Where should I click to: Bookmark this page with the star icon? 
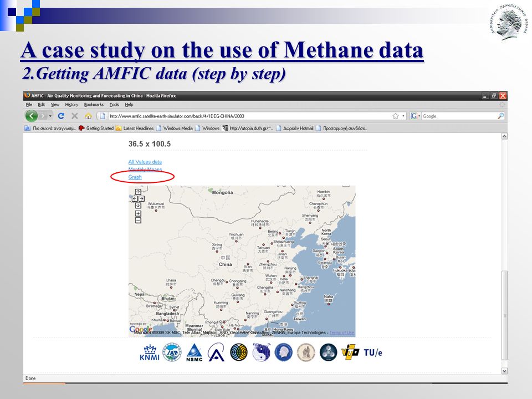395,116
